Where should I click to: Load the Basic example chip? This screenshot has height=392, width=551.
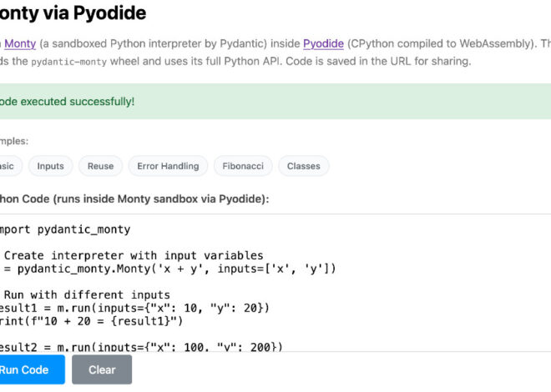click(x=9, y=166)
